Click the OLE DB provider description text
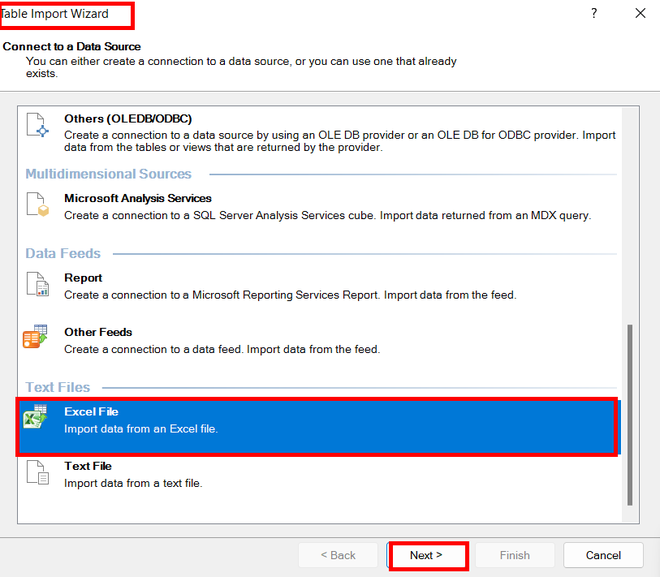The image size is (660, 577). coord(340,141)
